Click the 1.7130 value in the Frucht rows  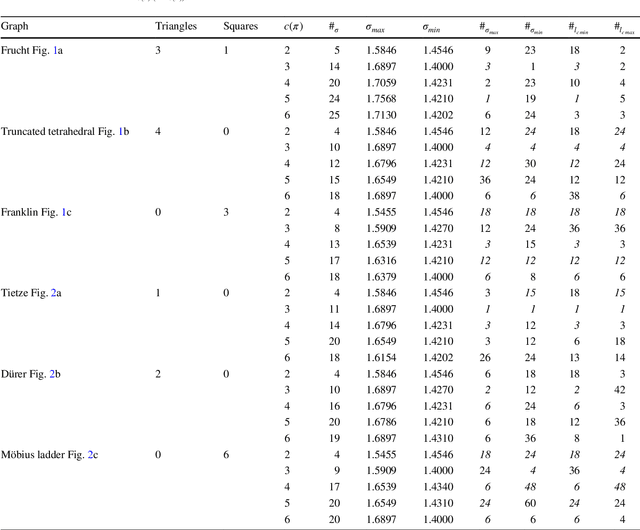[381, 115]
